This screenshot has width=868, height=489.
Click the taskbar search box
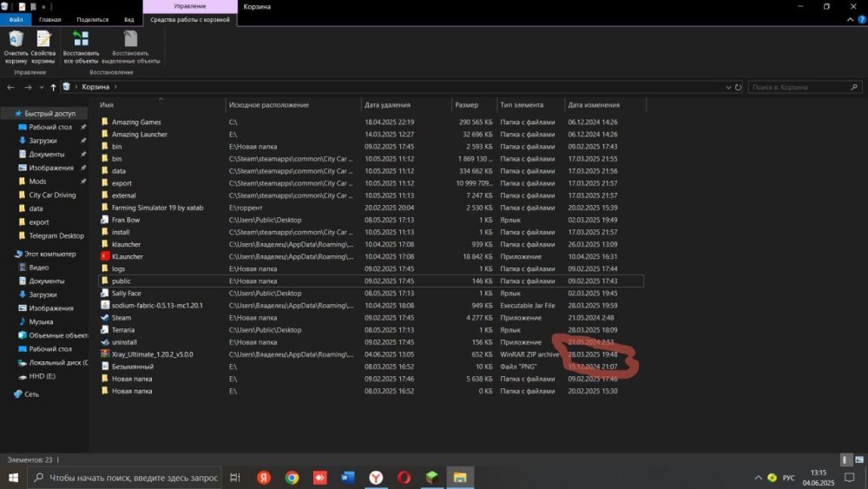tap(123, 478)
